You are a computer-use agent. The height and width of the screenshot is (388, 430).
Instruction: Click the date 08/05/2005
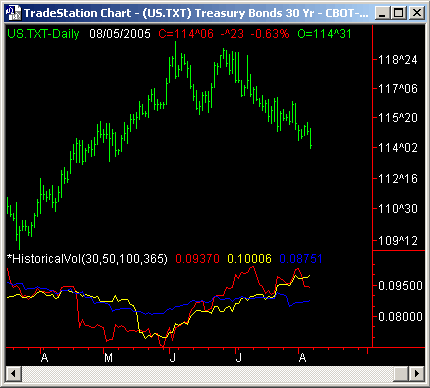pos(120,34)
